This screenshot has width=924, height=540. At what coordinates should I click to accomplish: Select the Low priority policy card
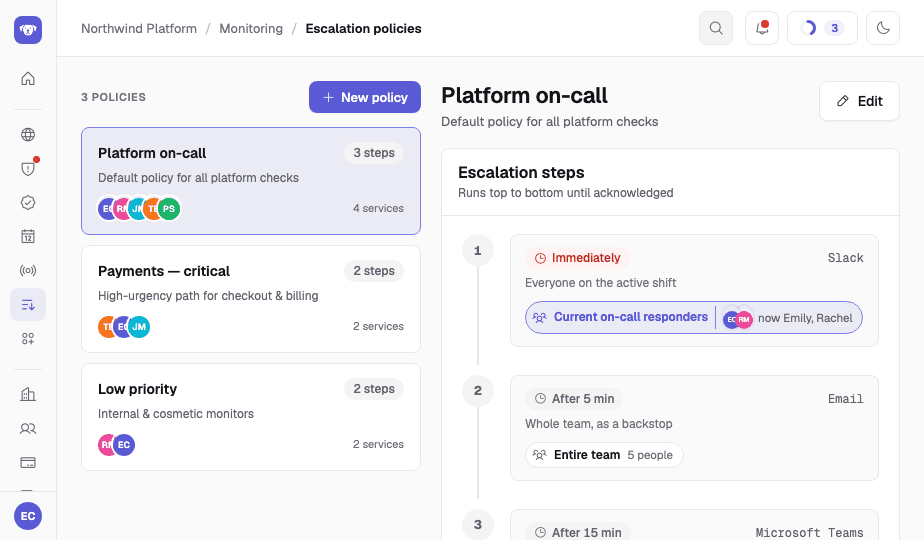251,417
